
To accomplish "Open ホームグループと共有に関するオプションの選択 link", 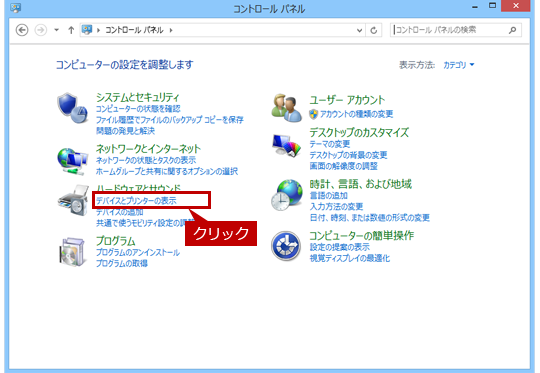I will (x=167, y=171).
